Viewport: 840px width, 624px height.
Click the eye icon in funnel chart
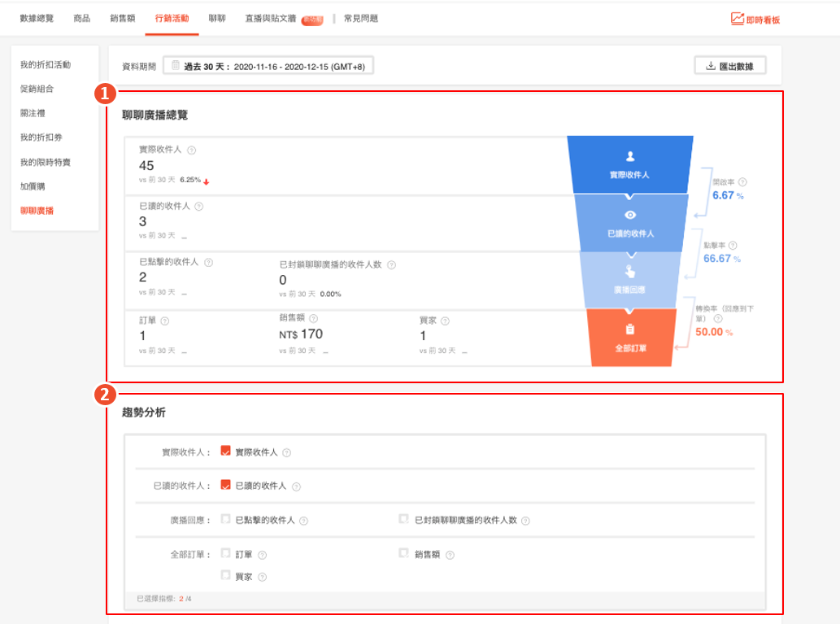(630, 215)
